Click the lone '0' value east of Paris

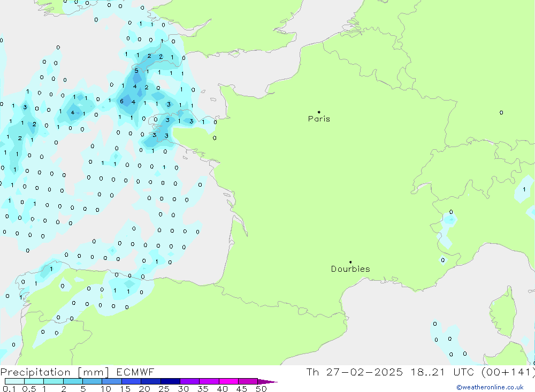point(501,113)
